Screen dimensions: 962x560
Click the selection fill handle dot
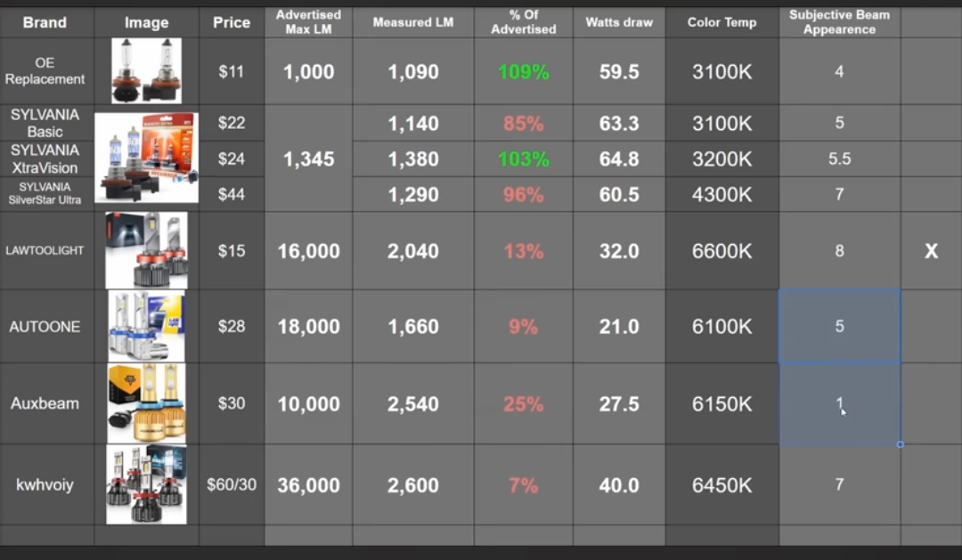point(900,444)
